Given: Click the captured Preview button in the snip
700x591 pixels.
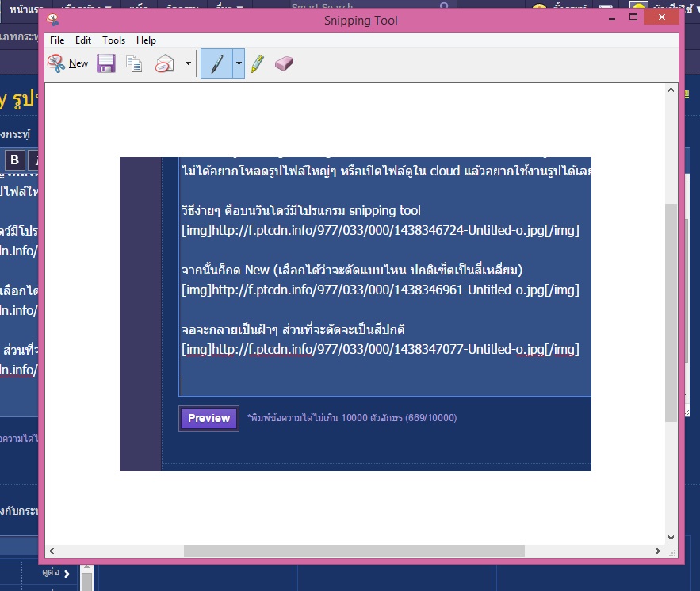Looking at the screenshot, I should (208, 418).
